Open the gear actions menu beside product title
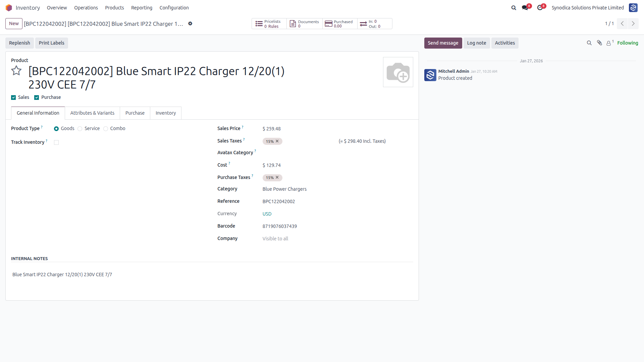644x362 pixels. coord(190,24)
